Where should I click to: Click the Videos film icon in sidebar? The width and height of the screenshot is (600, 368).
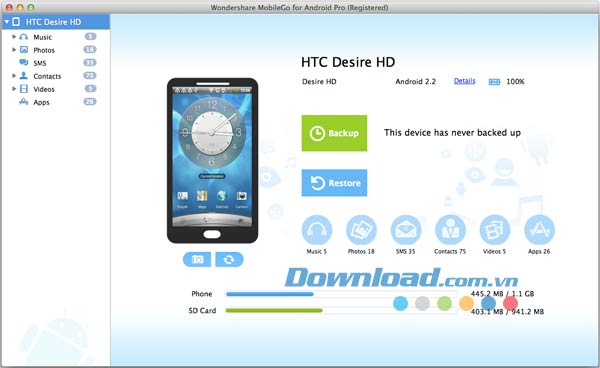tap(24, 89)
